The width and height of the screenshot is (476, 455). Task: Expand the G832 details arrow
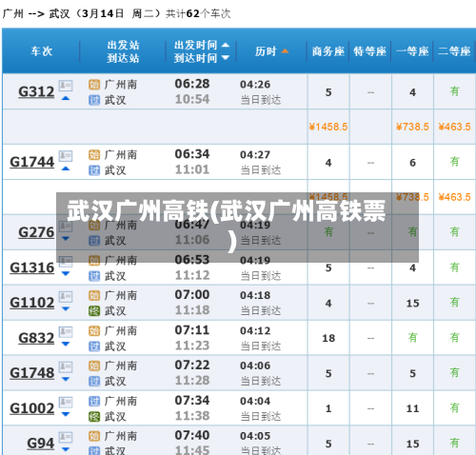[66, 344]
